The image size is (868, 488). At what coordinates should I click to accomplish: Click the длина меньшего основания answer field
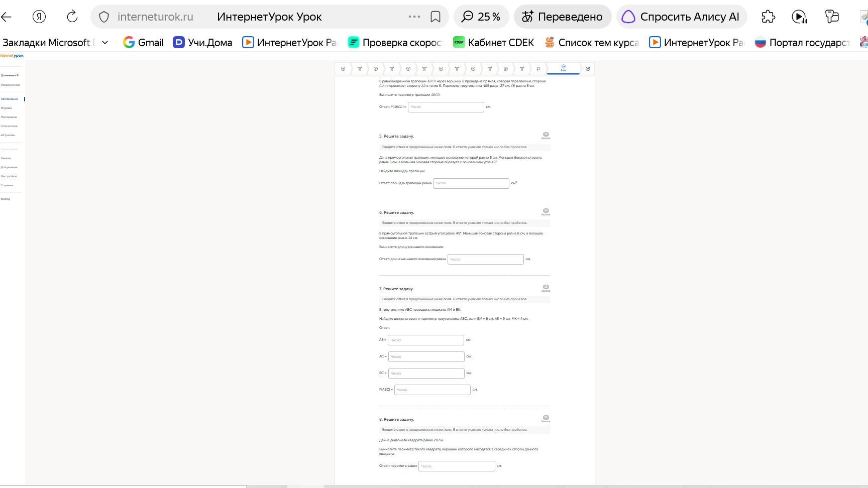click(486, 259)
